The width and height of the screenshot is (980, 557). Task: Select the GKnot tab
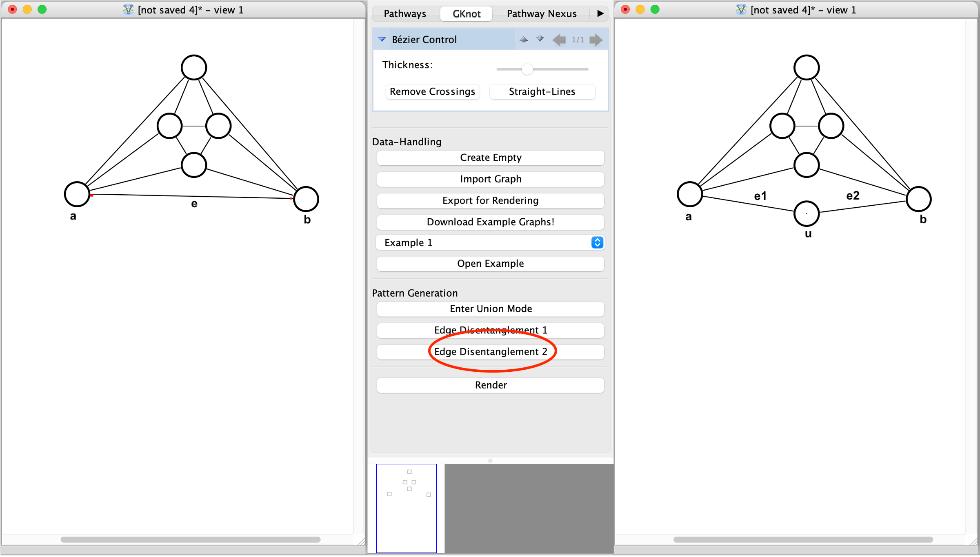coord(466,13)
